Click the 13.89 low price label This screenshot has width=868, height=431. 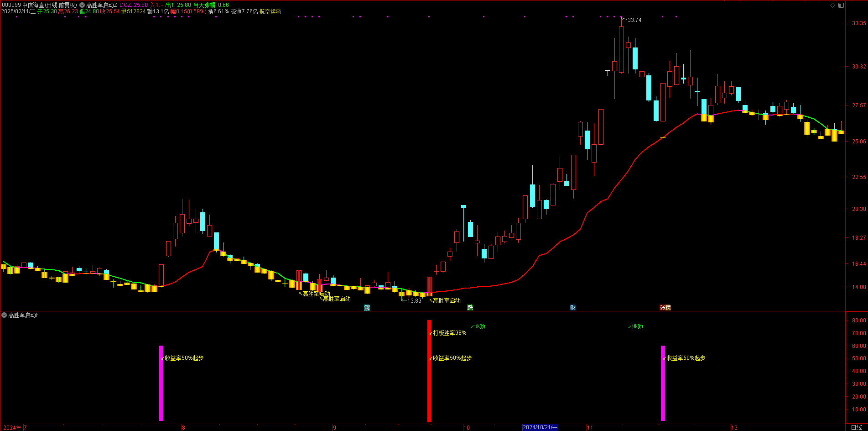(414, 301)
